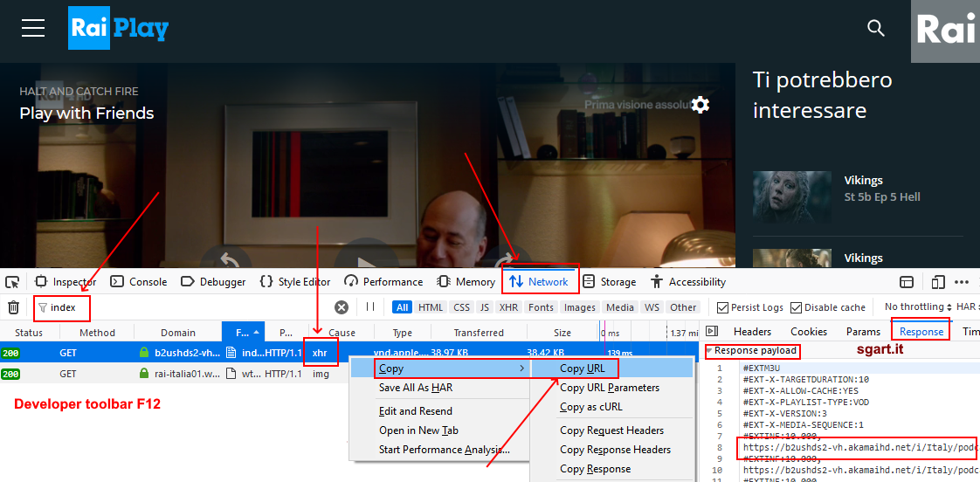Open the Performance panel

pyautogui.click(x=383, y=282)
